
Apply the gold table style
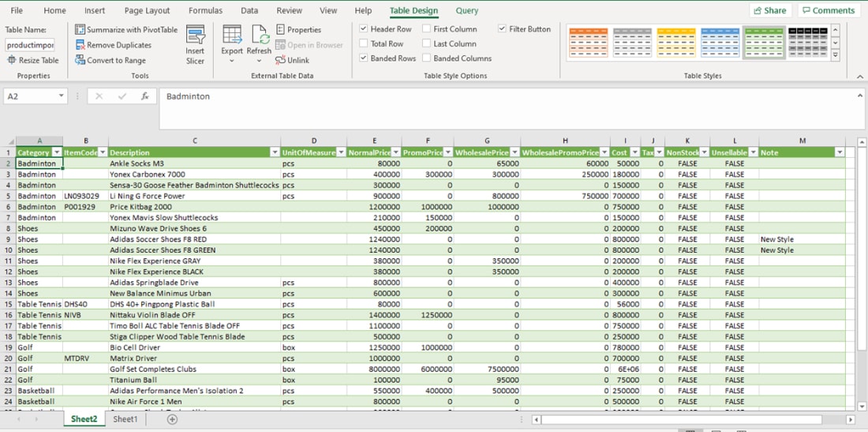tap(676, 42)
